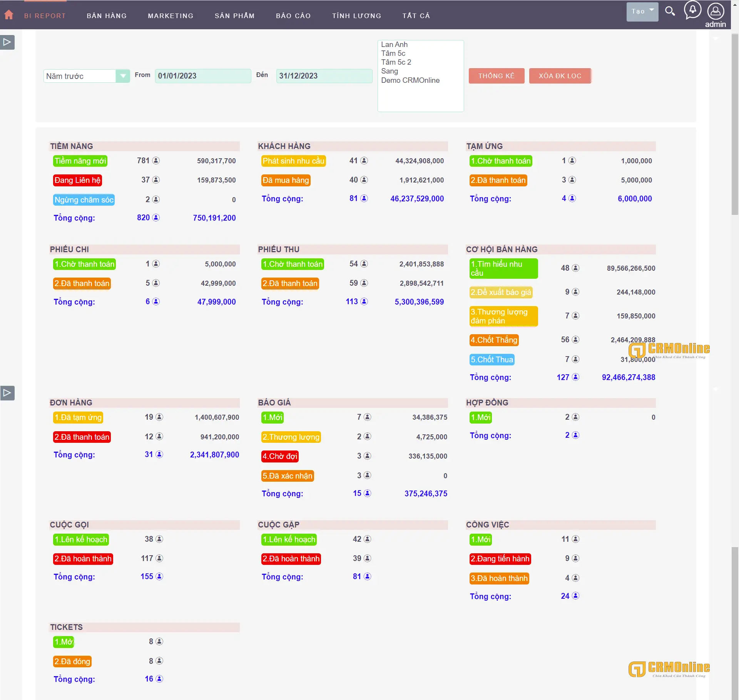Click the person icon next to Hợp đồng 1.Mới
The image size is (739, 700).
point(575,417)
